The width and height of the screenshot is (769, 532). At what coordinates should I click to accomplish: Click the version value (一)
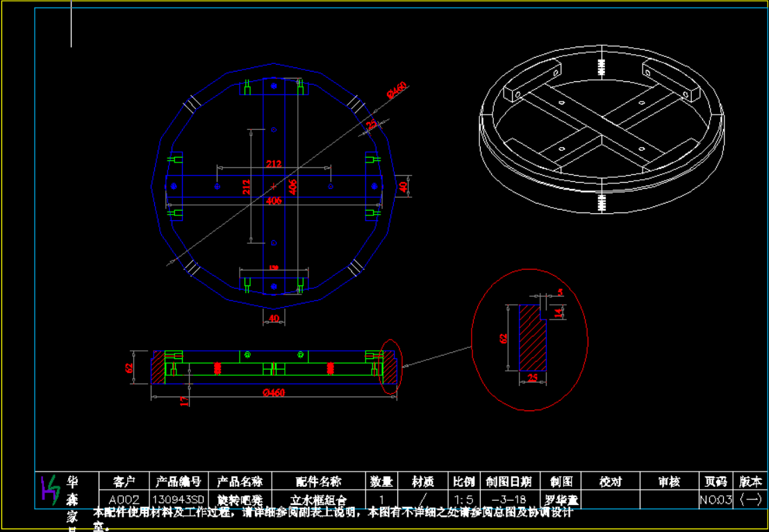[750, 500]
